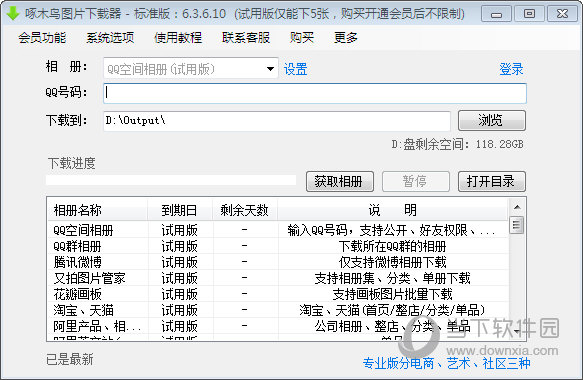Viewport: 583px width, 380px height.
Task: Click the 剩余天数 column header
Action: [245, 210]
